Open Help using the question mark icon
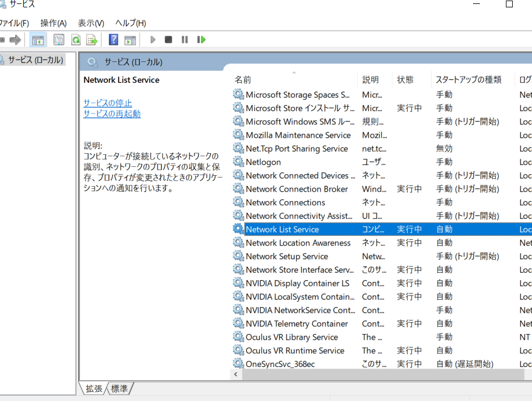Image resolution: width=532 pixels, height=401 pixels. [x=112, y=39]
